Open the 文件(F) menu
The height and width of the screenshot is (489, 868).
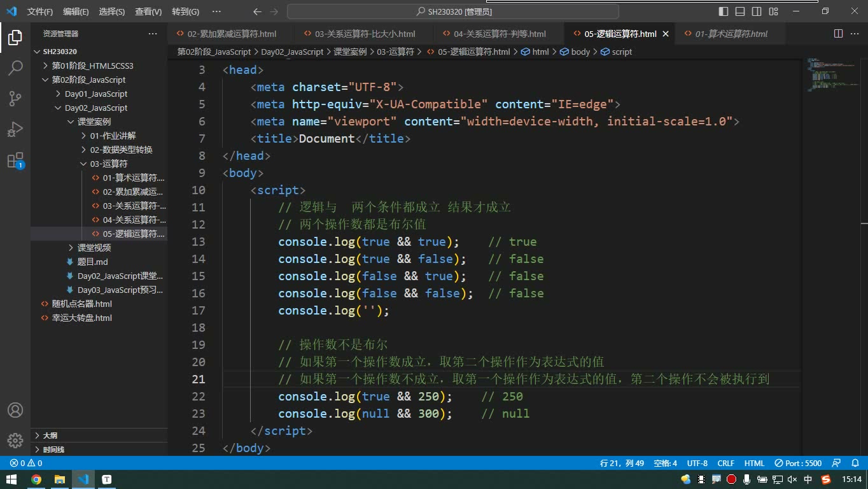pyautogui.click(x=40, y=11)
